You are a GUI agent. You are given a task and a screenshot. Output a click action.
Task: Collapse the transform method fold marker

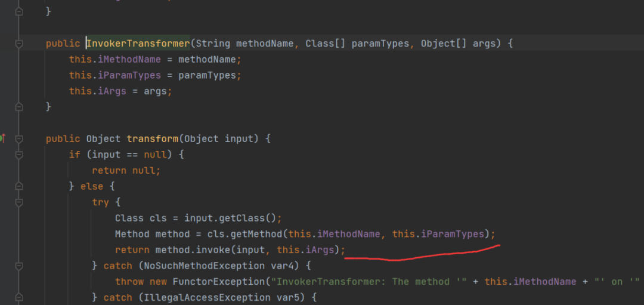coord(19,139)
